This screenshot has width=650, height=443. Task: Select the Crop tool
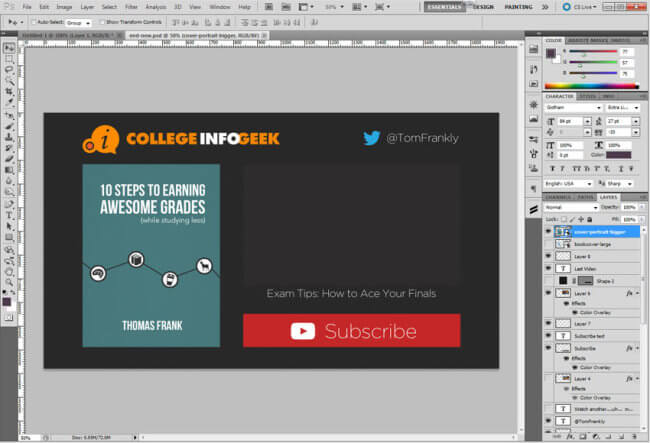pos(9,91)
